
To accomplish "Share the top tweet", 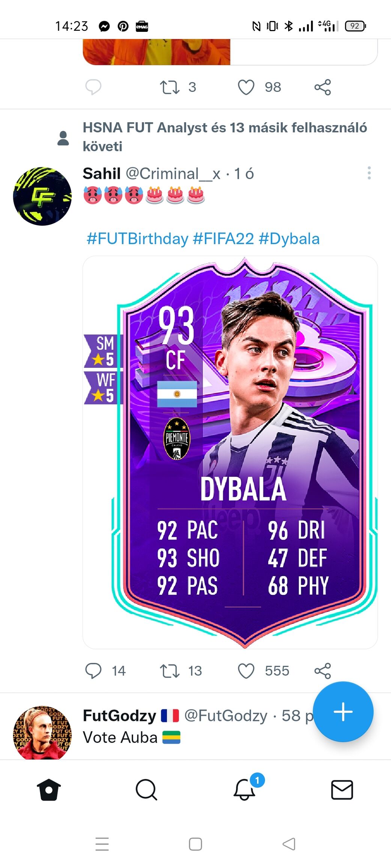I will pos(323,87).
